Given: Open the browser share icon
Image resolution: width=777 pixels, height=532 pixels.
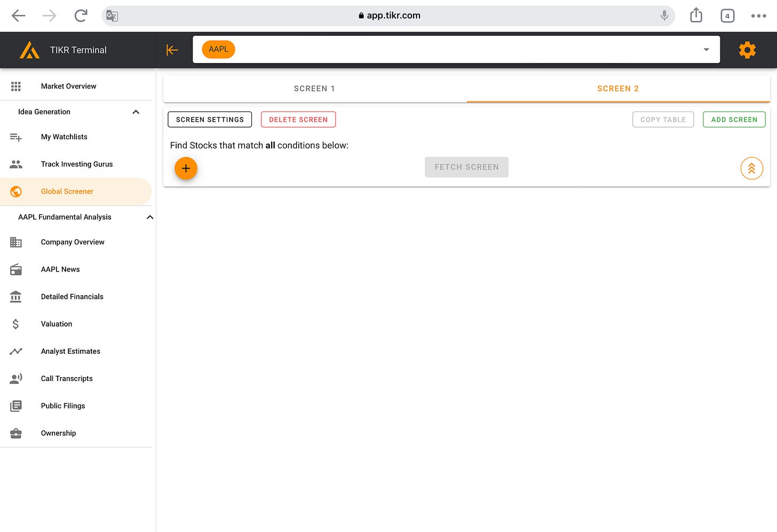Looking at the screenshot, I should click(696, 15).
